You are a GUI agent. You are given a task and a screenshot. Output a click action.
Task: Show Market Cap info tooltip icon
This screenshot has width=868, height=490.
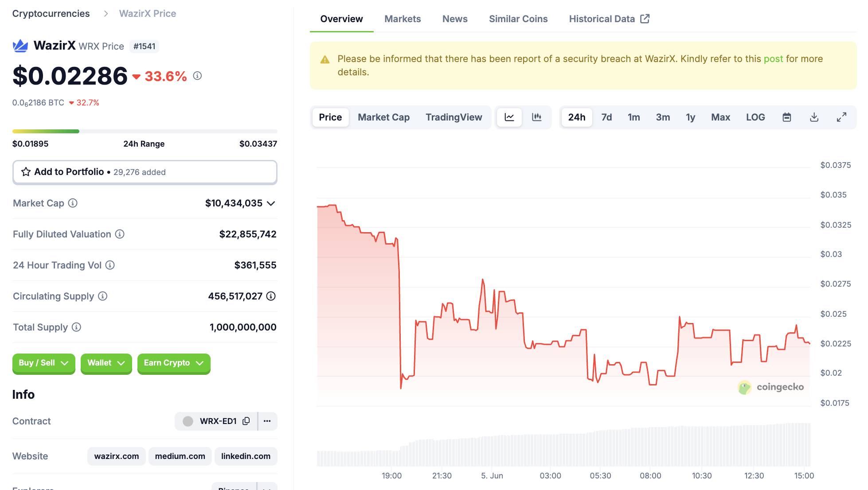click(73, 203)
